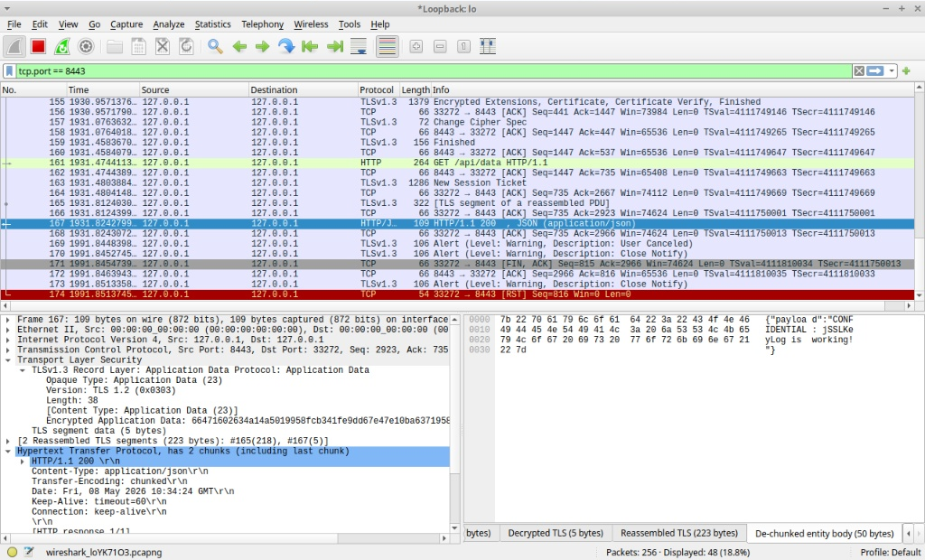
Task: Sort packets by Protocol column header
Action: point(378,89)
